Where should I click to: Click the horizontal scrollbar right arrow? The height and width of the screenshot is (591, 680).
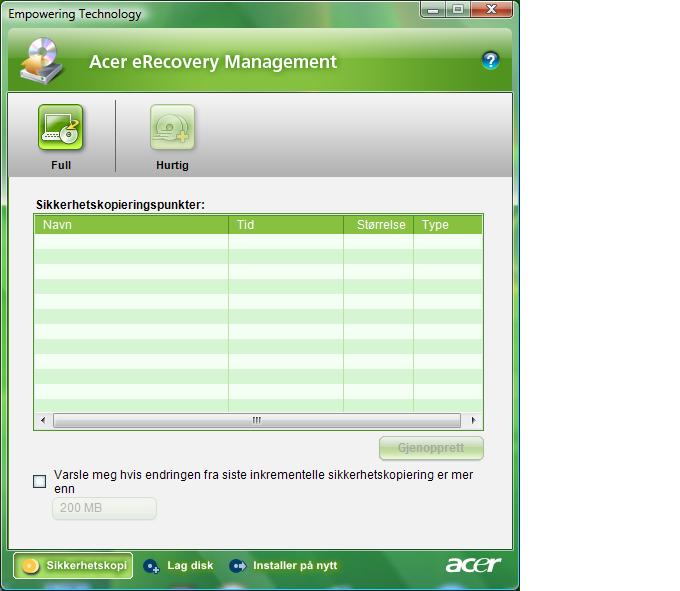pyautogui.click(x=473, y=420)
